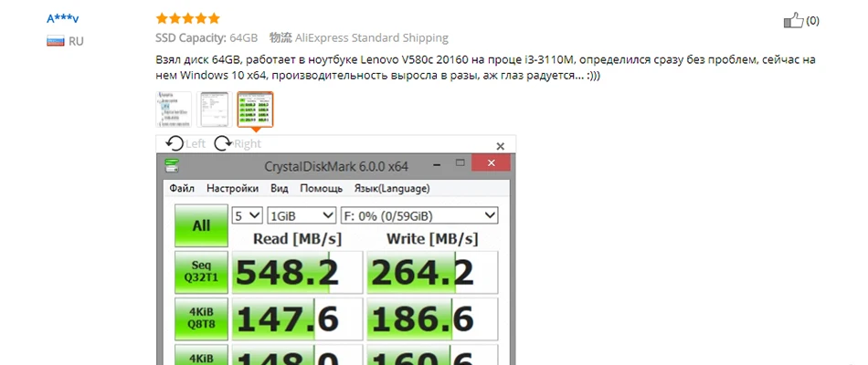Click the 186.6 write result
Image resolution: width=868 pixels, height=365 pixels.
[x=432, y=319]
